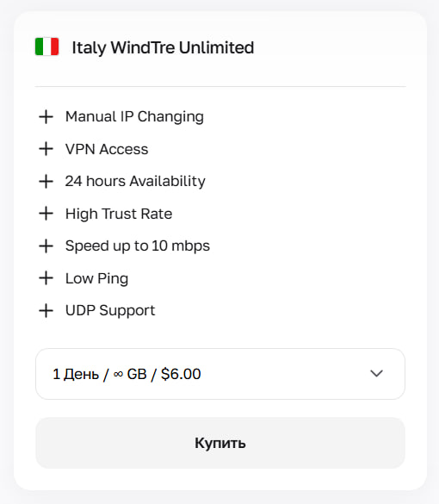The width and height of the screenshot is (439, 504).
Task: Click plus icon beside Speed up to 10 mbps
Action: point(46,246)
